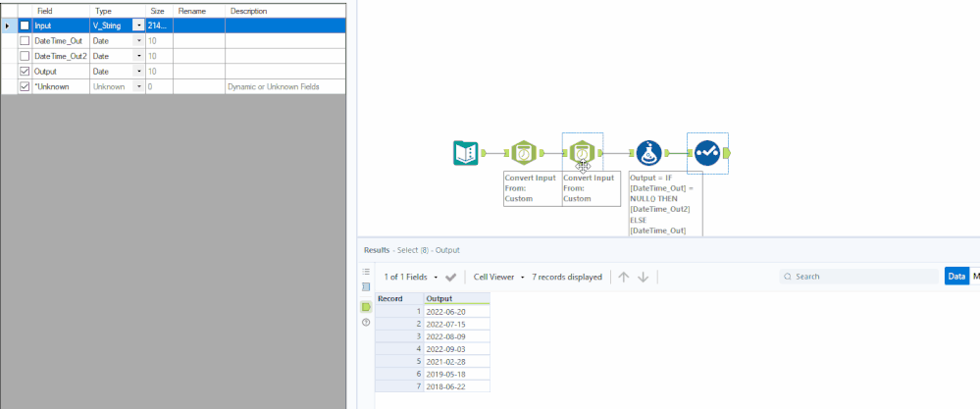The width and height of the screenshot is (980, 409).
Task: Click the Output column header in Results
Action: 457,298
